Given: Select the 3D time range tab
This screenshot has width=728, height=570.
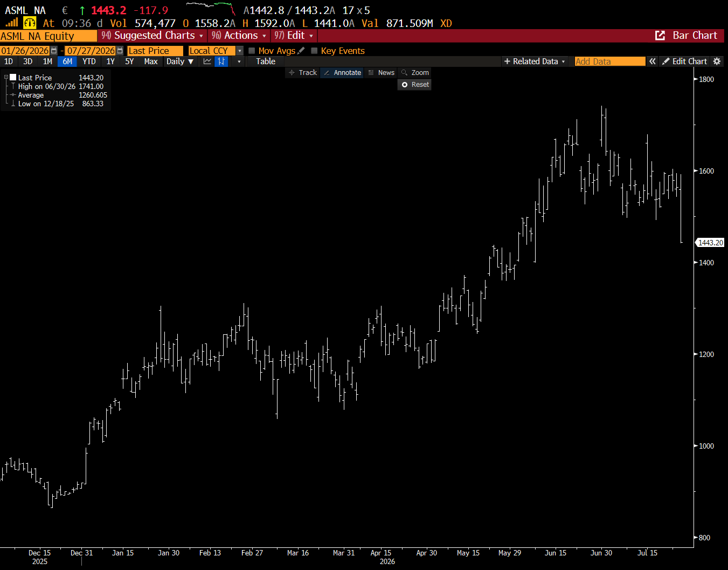Looking at the screenshot, I should point(28,61).
